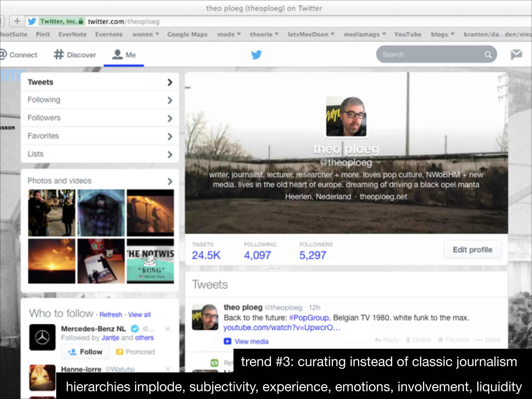
Task: Open sunset photo thumbnail
Action: click(52, 261)
